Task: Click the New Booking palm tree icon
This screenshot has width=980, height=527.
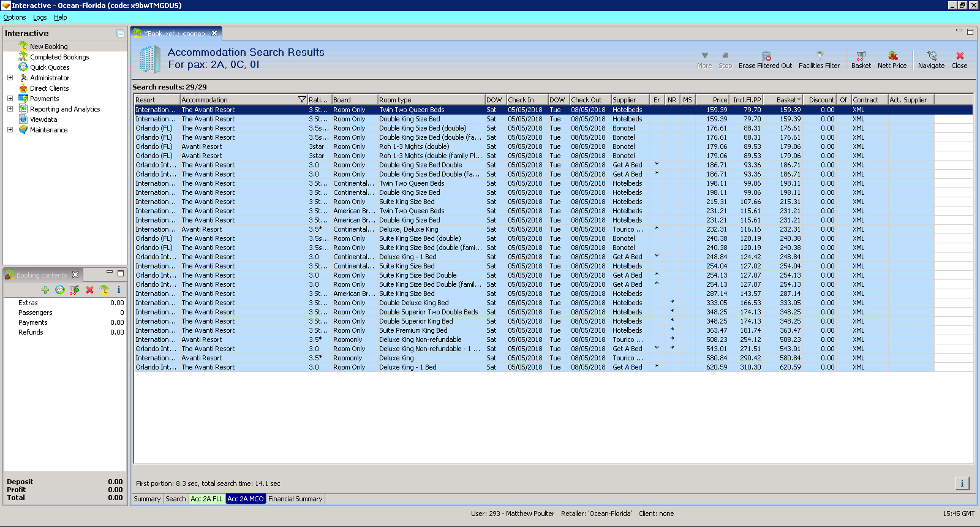Action: [x=23, y=46]
